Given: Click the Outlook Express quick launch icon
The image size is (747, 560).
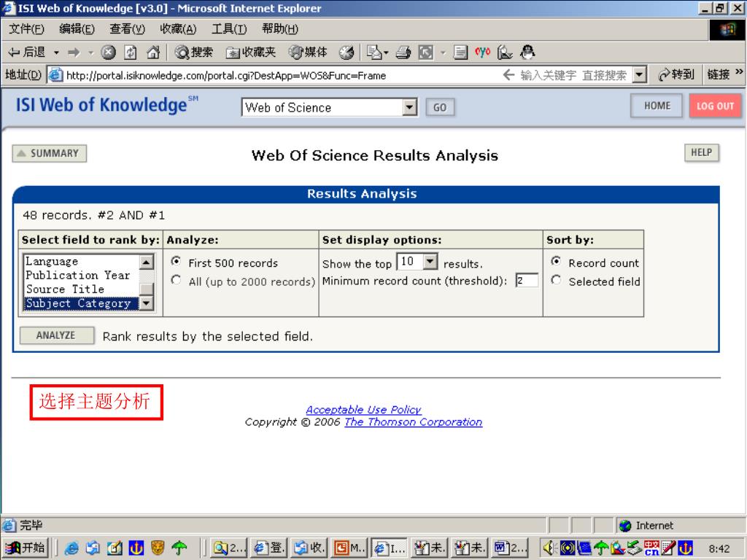Looking at the screenshot, I should 93,548.
